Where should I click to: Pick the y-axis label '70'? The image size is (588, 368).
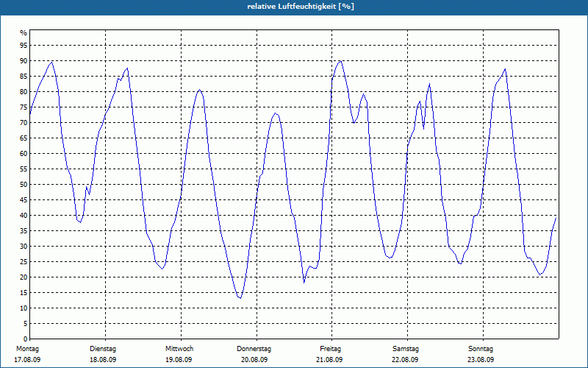pos(24,123)
